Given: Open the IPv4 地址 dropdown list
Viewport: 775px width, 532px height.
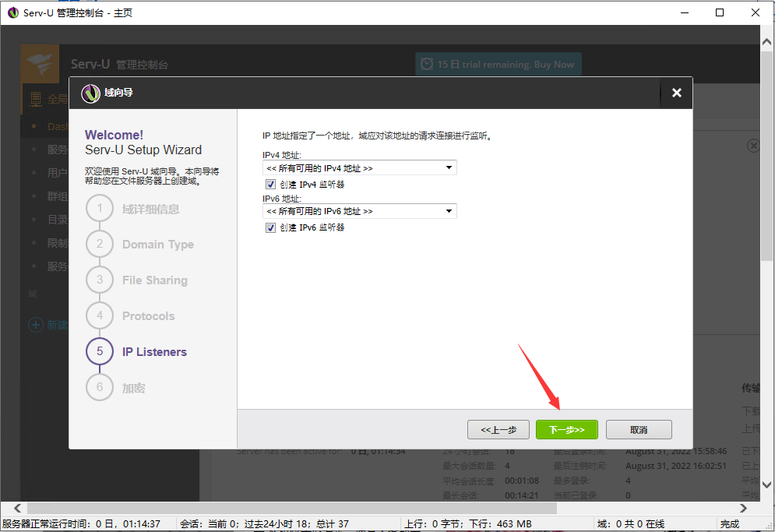Looking at the screenshot, I should [x=449, y=167].
